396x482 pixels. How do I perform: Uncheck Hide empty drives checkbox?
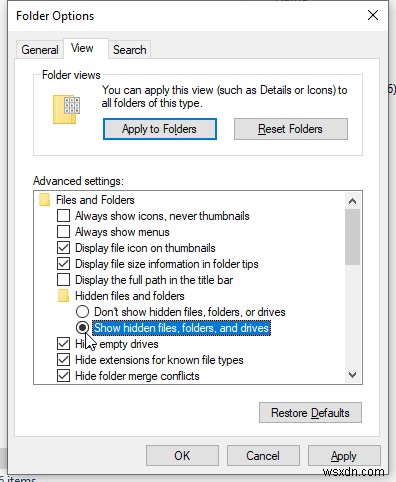tap(63, 344)
